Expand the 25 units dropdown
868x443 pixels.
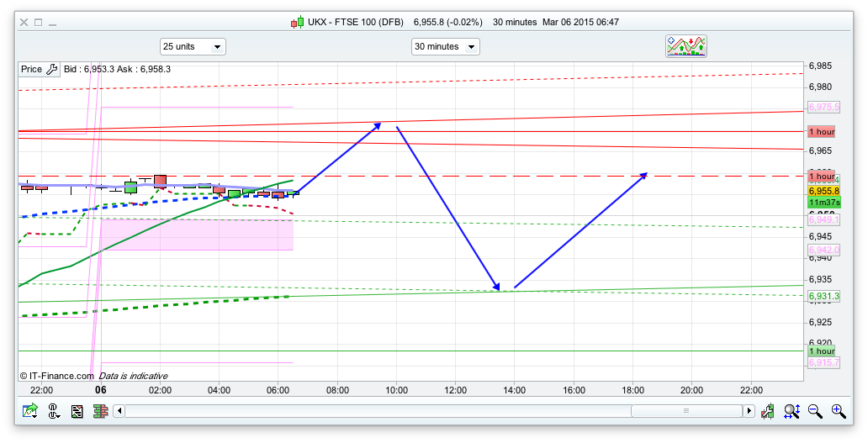[x=193, y=47]
